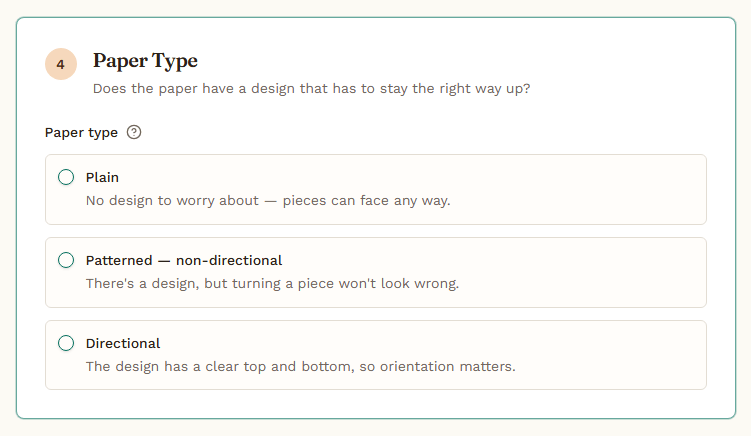The height and width of the screenshot is (436, 751).
Task: Click the "Directional" option title text
Action: click(x=123, y=343)
